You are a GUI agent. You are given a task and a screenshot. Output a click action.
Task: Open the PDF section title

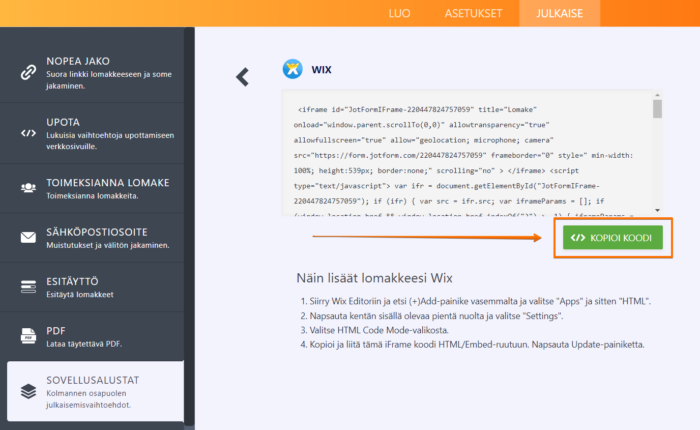click(56, 331)
